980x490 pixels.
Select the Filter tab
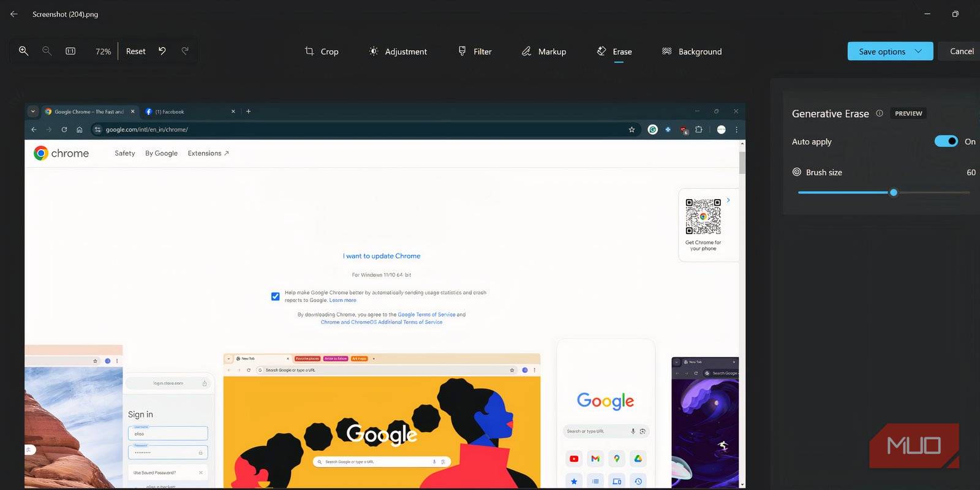(475, 51)
